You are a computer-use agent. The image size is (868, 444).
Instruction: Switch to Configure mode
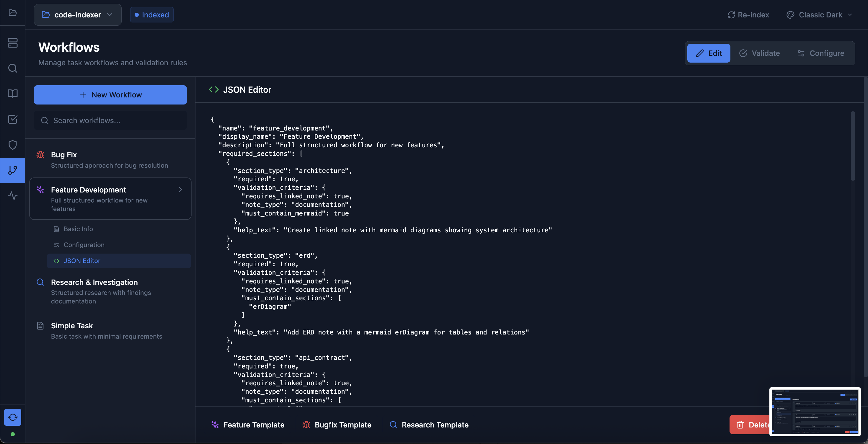pyautogui.click(x=820, y=53)
